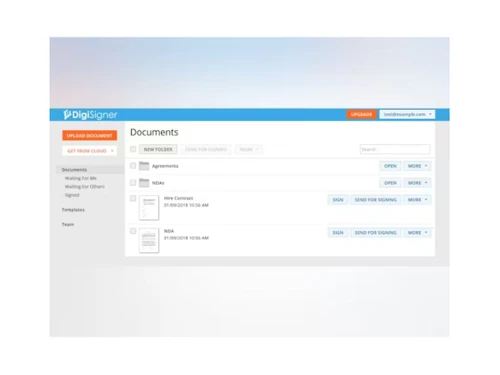Screen dimensions: 500x375
Task: Select Signed in the sidebar
Action: tap(72, 195)
